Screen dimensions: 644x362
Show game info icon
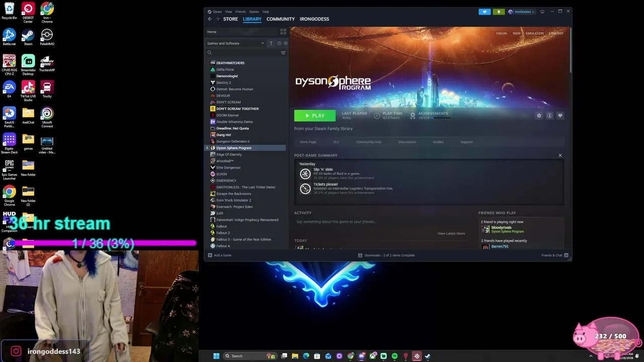coord(549,116)
